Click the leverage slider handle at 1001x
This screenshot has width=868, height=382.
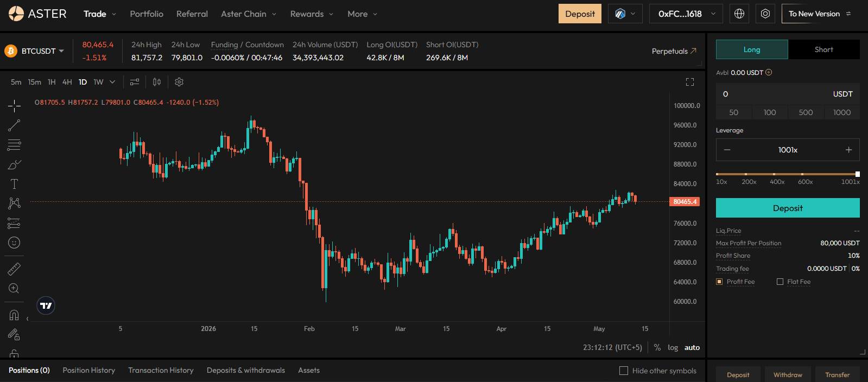coord(858,174)
